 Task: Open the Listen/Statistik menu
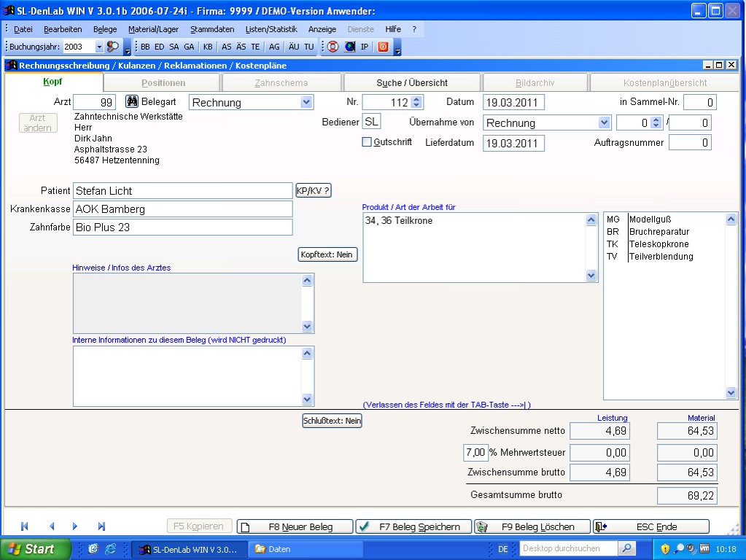pos(271,29)
